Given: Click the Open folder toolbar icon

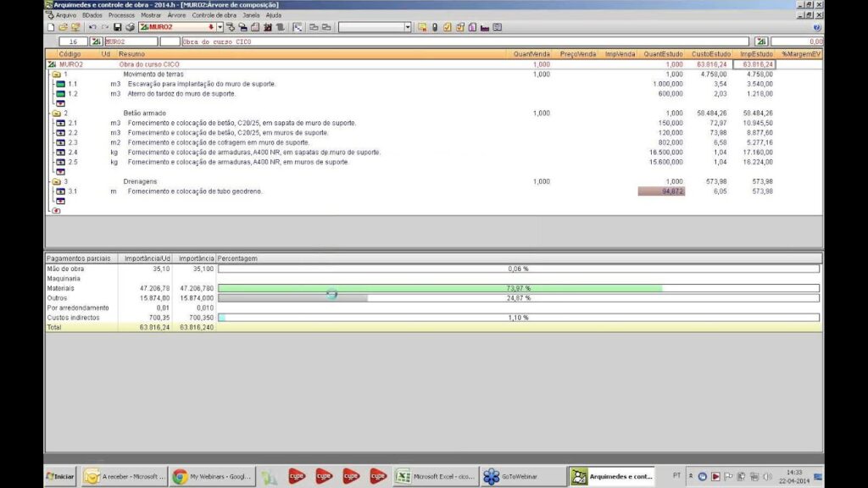Looking at the screenshot, I should [63, 27].
